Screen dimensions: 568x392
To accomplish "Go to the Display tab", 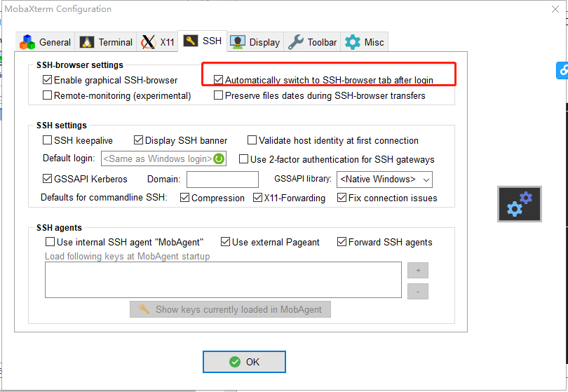I will tap(255, 42).
